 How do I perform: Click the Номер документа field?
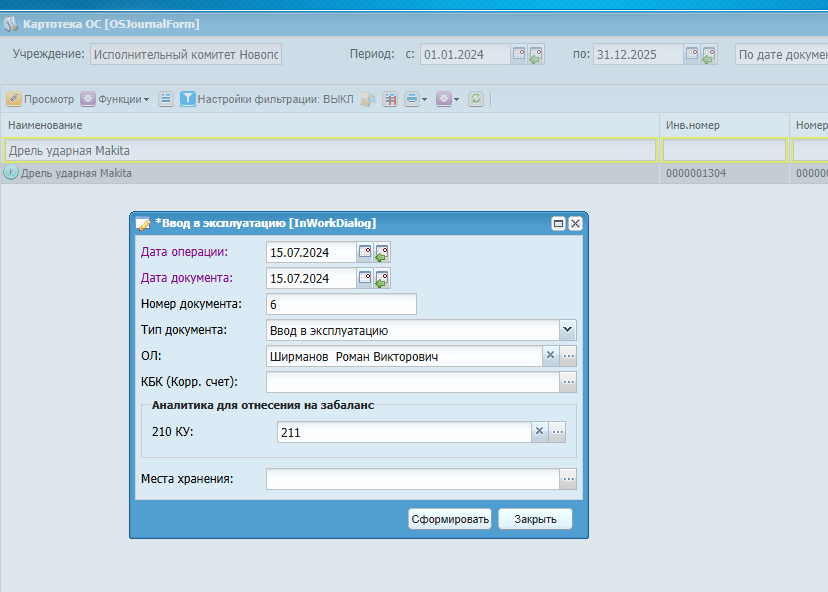(341, 304)
